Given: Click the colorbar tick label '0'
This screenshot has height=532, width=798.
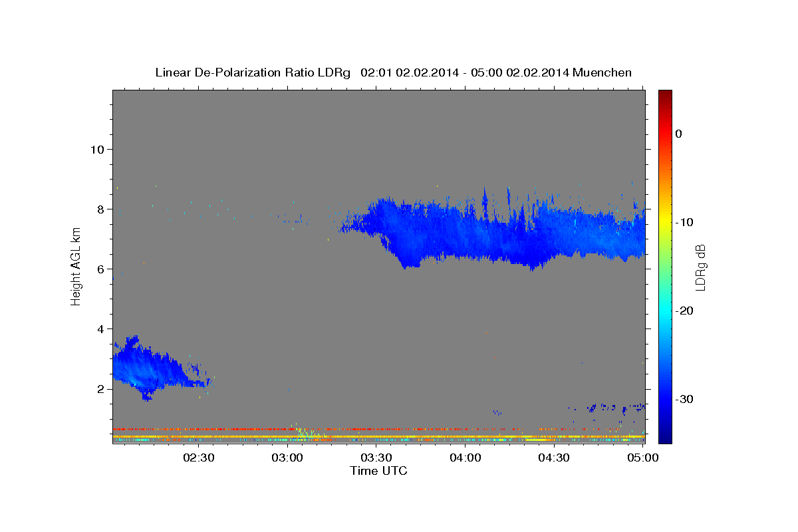Looking at the screenshot, I should click(x=679, y=134).
